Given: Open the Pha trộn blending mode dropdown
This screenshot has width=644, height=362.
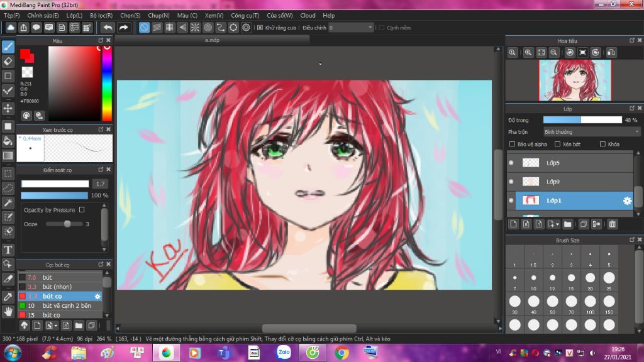Looking at the screenshot, I should 591,132.
